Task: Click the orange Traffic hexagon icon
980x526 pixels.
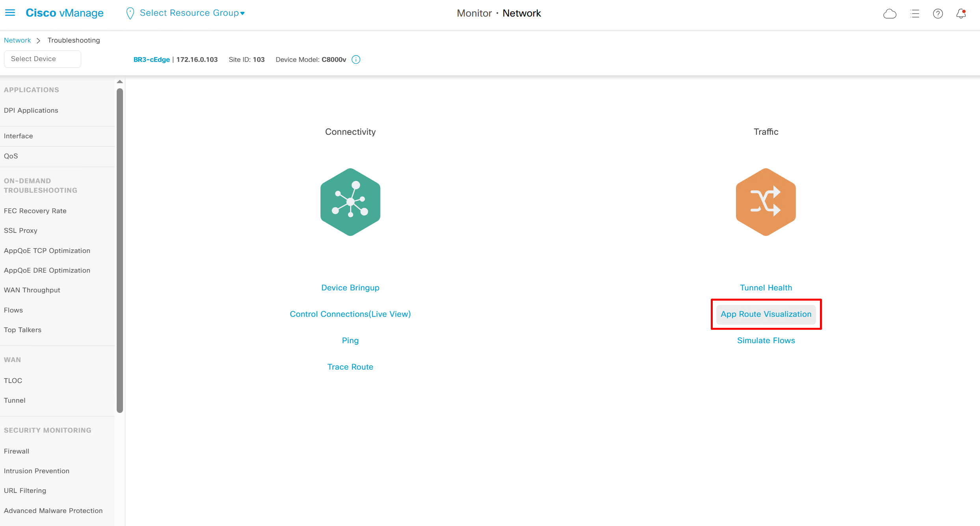Action: (x=766, y=202)
